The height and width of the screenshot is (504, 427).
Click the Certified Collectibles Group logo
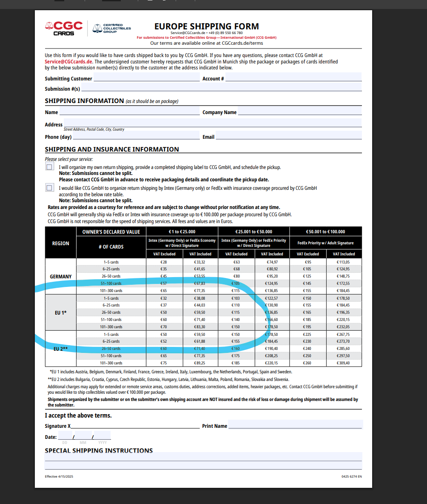point(111,28)
